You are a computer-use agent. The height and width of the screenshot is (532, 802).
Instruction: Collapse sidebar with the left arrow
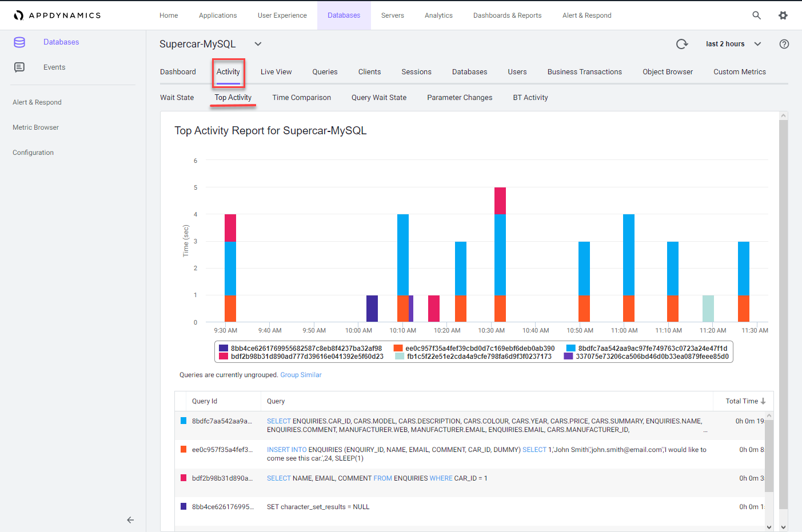click(130, 520)
